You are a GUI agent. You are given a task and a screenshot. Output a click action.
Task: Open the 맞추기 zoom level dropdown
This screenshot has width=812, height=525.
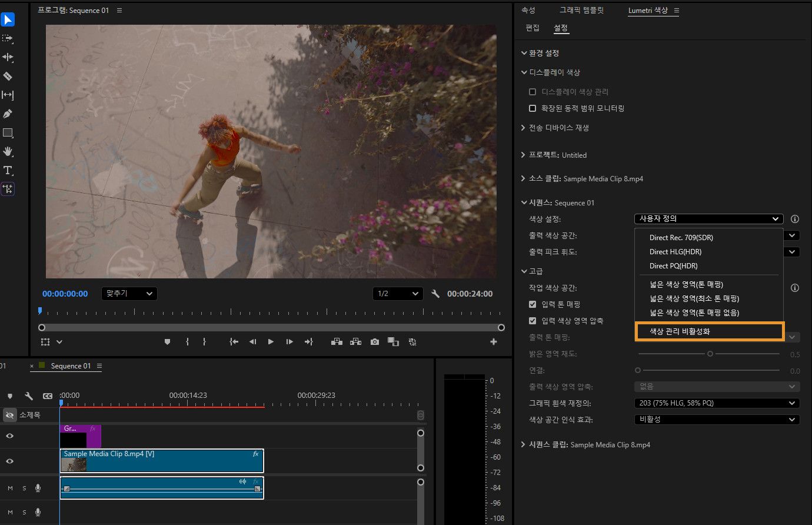(129, 294)
